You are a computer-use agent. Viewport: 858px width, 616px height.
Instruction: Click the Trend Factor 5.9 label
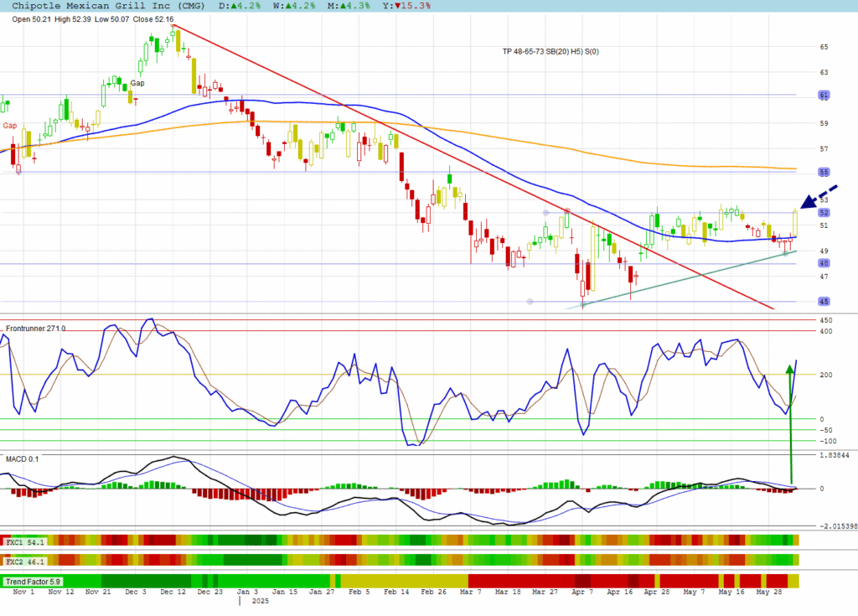pos(33,582)
